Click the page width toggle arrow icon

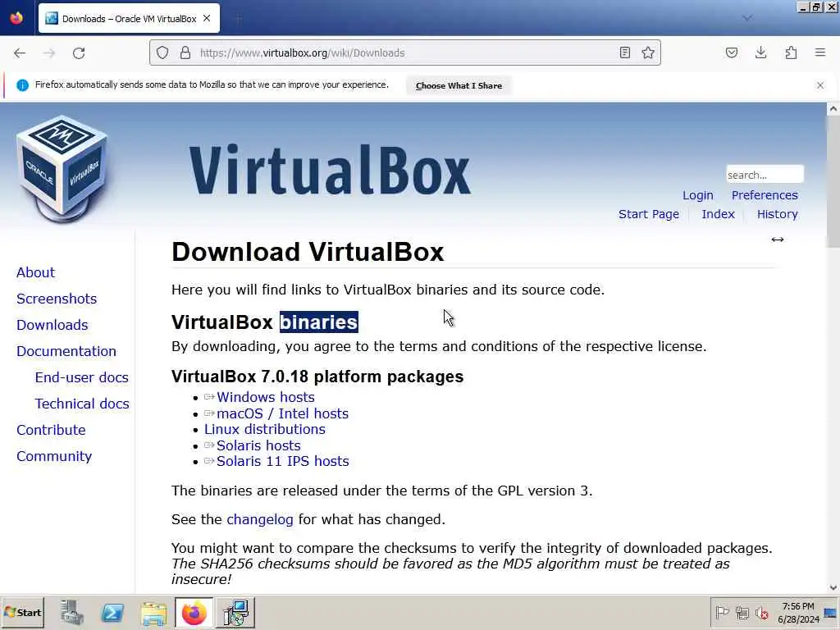pos(778,240)
